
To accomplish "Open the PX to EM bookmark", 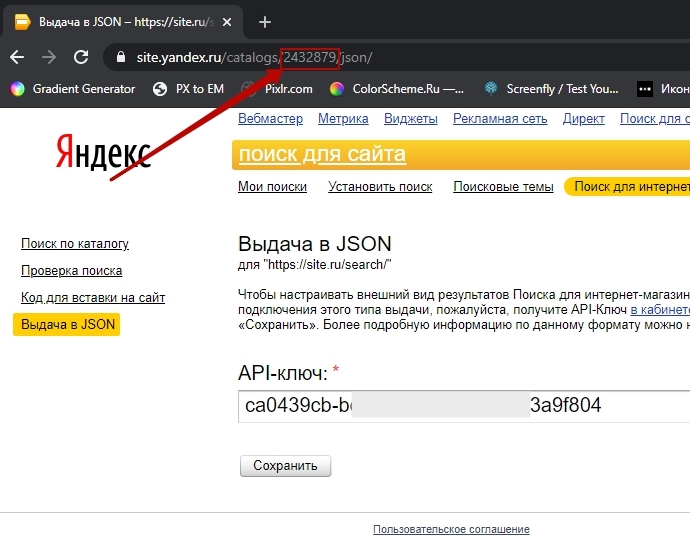I will pos(188,89).
